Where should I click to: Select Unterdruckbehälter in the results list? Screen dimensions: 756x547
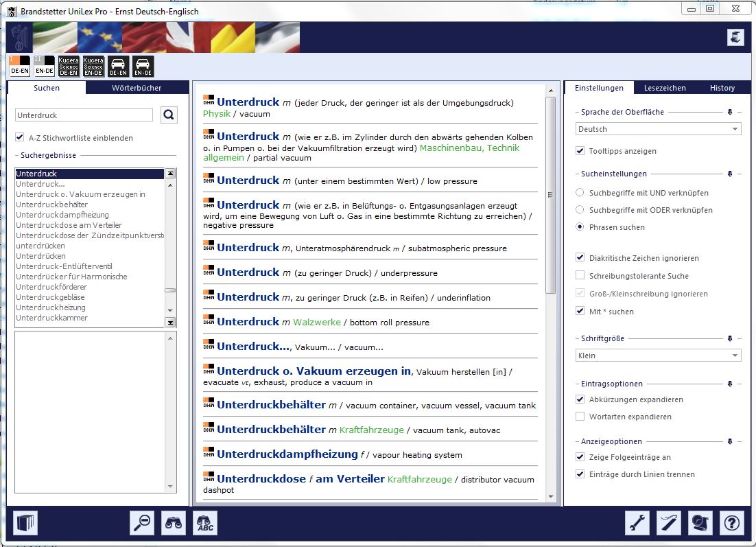coord(52,205)
